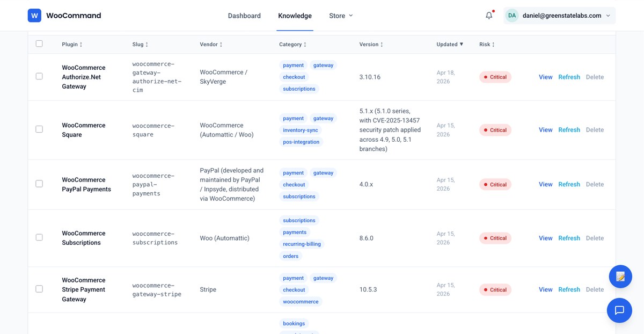Click the woocommerce-gateway-stripe slug text
Image resolution: width=644 pixels, height=334 pixels.
coord(157,290)
